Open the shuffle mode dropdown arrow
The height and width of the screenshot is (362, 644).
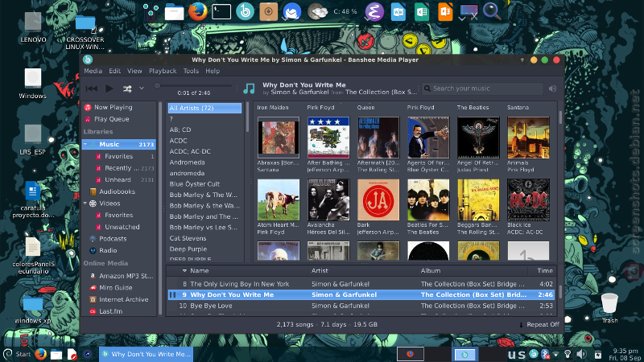pyautogui.click(x=142, y=88)
